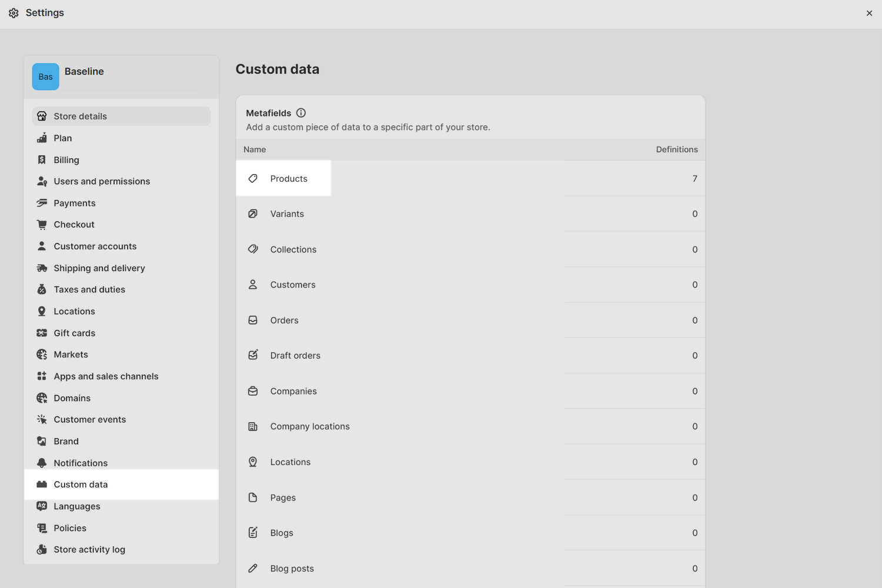Click the Blog posts pencil icon
This screenshot has width=882, height=588.
pyautogui.click(x=253, y=568)
